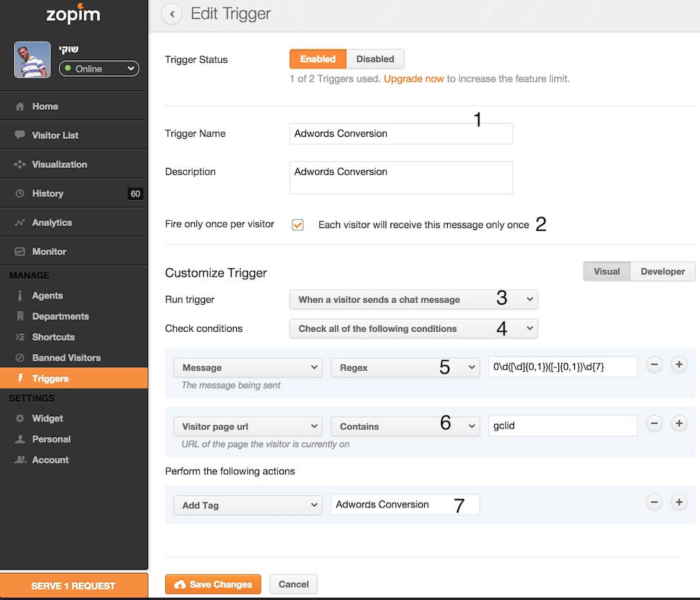Set Trigger Status to Disabled

375,59
